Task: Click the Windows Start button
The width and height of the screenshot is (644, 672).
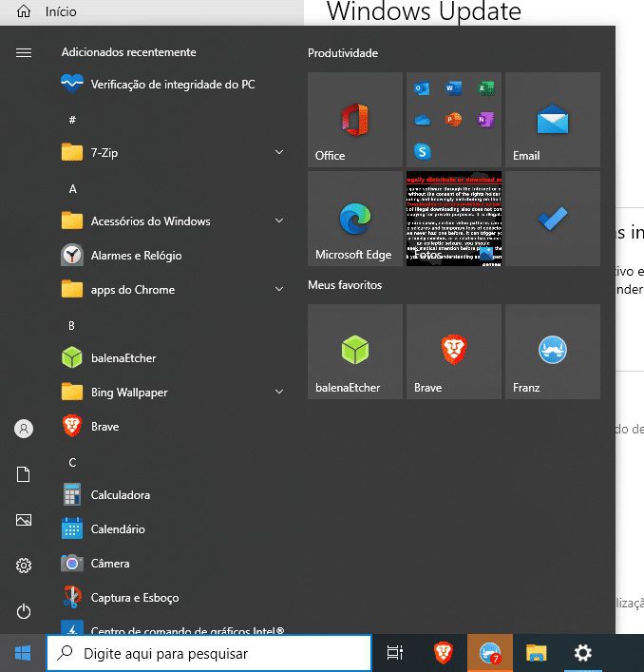Action: [x=23, y=653]
